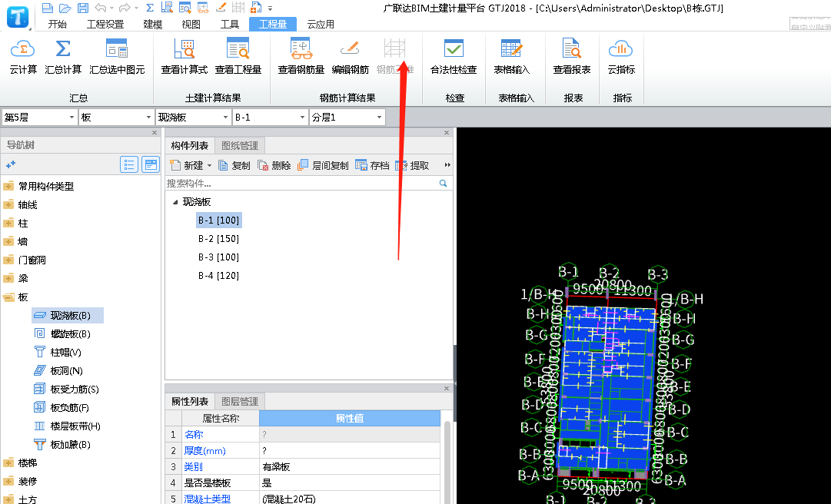831x504 pixels.
Task: Open 查看工程量 view quantities tool
Action: 238,57
